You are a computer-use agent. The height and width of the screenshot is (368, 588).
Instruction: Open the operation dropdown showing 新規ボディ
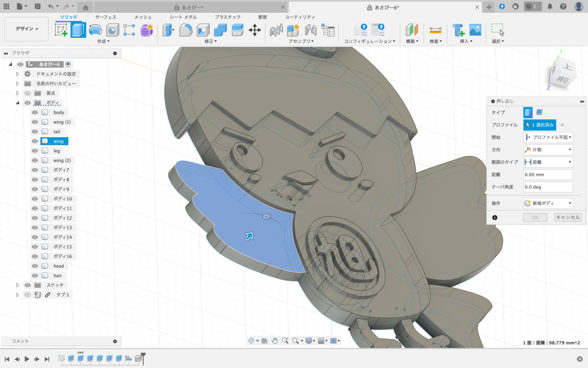[548, 203]
